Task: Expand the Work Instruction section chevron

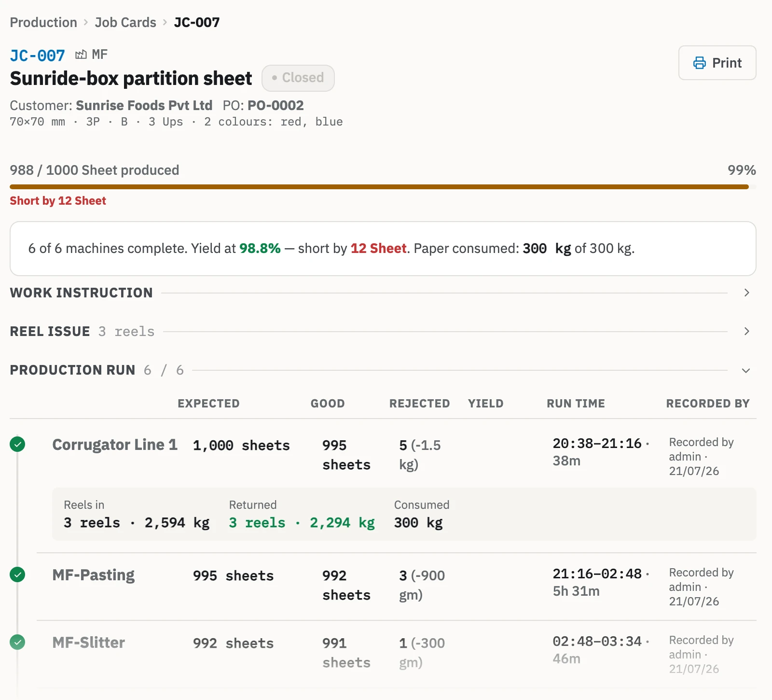Action: [746, 293]
